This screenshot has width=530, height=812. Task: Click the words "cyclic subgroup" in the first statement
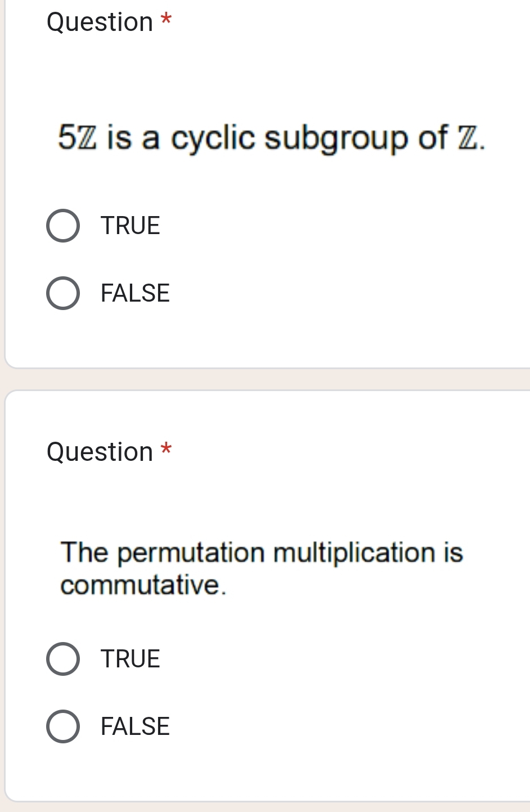tap(289, 138)
